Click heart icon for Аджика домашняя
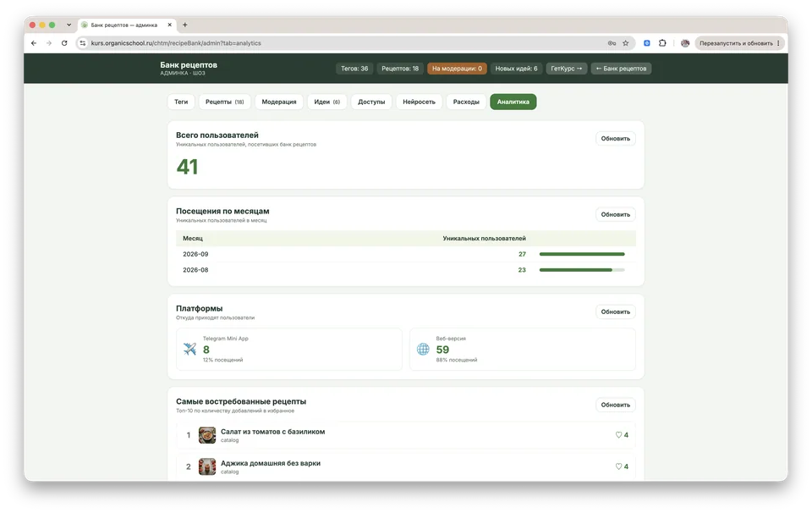The image size is (812, 513). coord(618,466)
